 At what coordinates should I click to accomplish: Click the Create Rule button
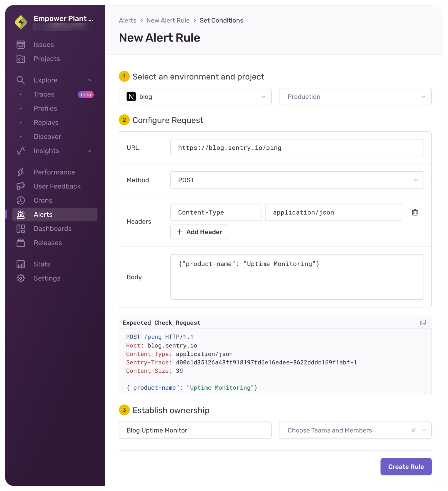point(406,467)
